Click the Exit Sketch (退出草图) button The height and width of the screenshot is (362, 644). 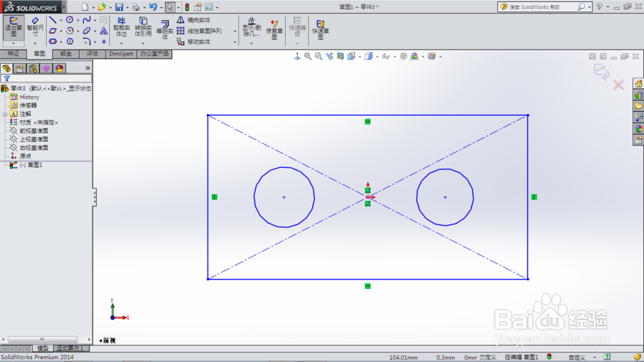click(x=14, y=27)
